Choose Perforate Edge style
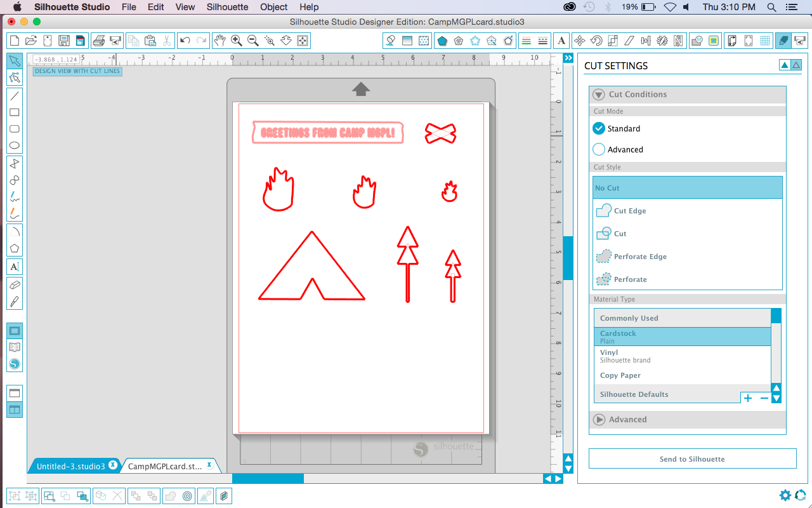This screenshot has width=812, height=508. (688, 257)
